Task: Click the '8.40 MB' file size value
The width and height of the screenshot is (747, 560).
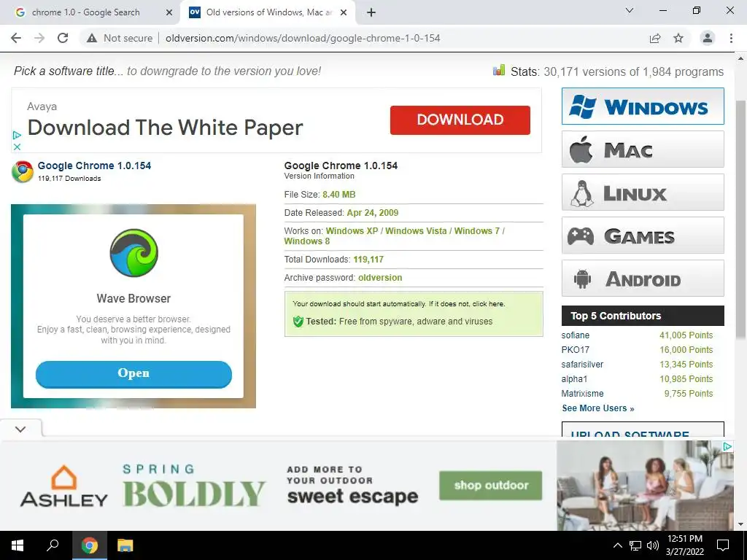Action: click(x=338, y=194)
